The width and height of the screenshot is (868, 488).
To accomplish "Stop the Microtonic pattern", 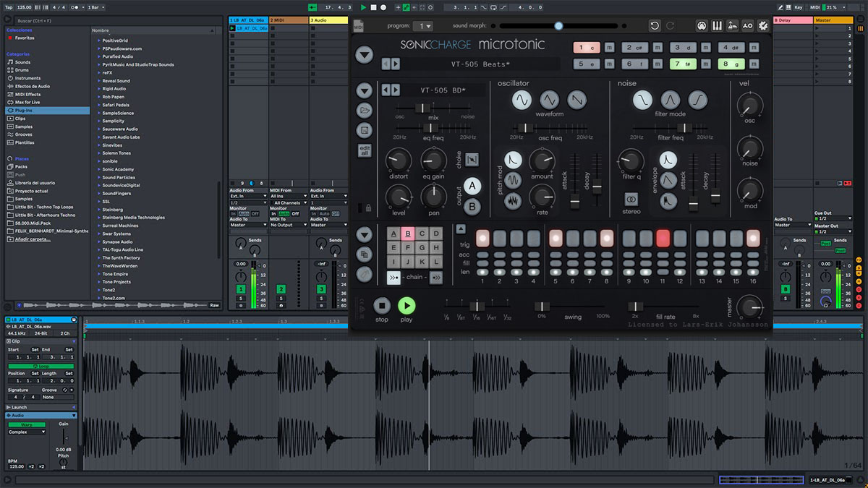I will click(x=382, y=306).
